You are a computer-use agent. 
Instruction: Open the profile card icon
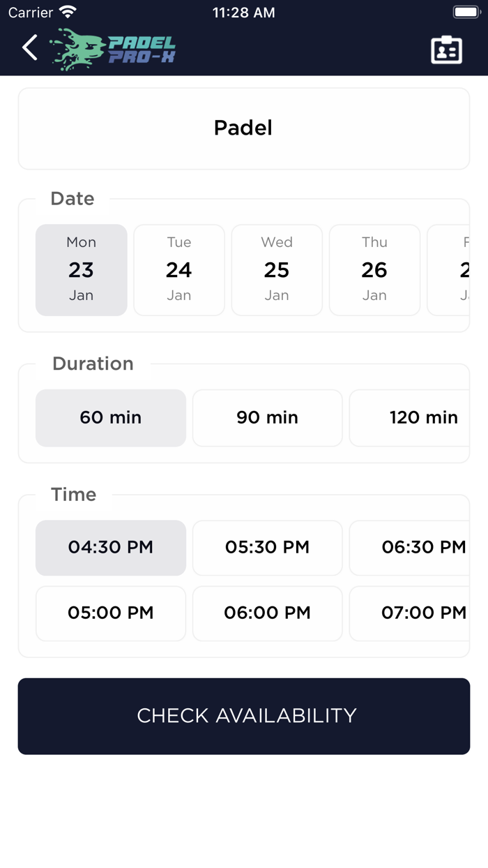pos(446,50)
